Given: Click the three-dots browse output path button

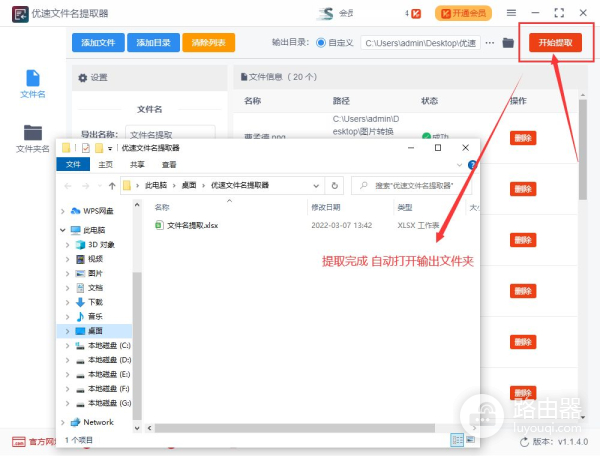Looking at the screenshot, I should tap(490, 42).
